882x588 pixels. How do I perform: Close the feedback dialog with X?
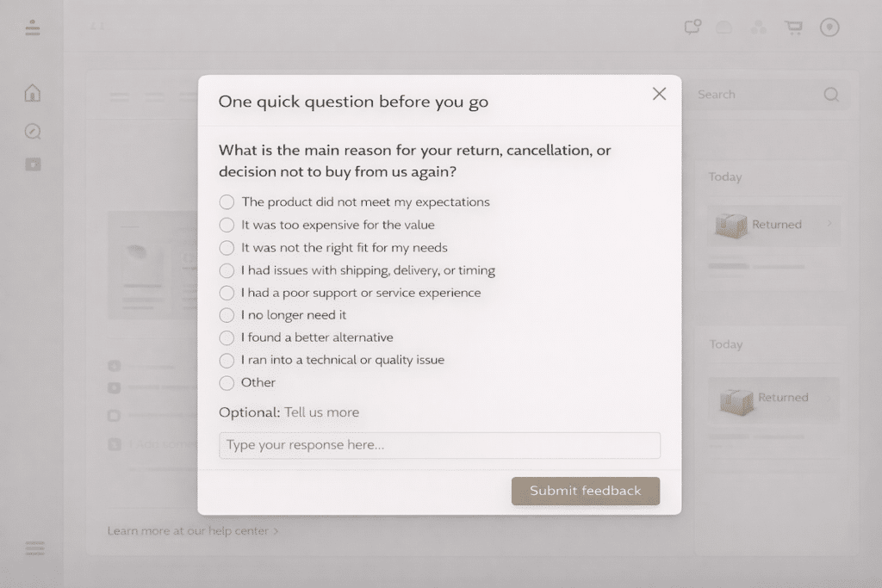click(x=659, y=94)
